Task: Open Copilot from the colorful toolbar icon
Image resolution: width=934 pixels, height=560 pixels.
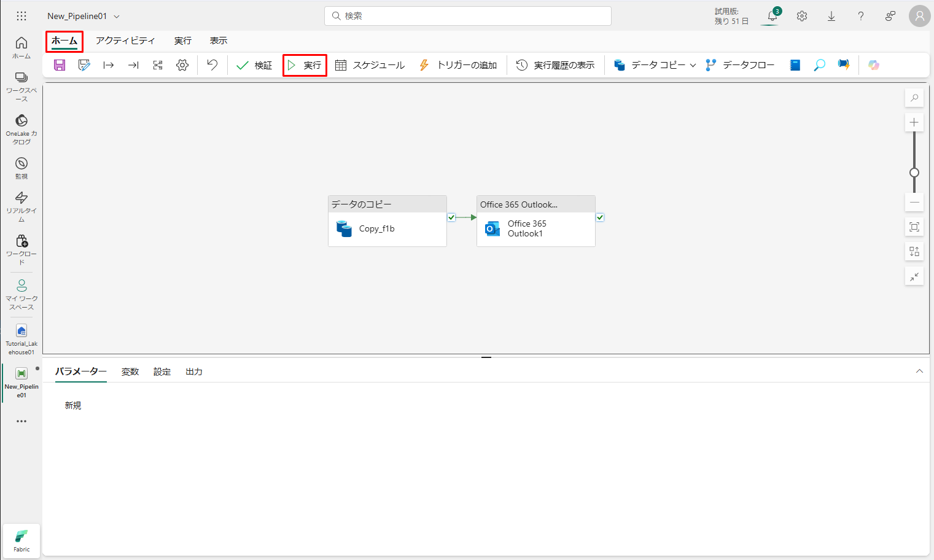Action: (x=874, y=65)
